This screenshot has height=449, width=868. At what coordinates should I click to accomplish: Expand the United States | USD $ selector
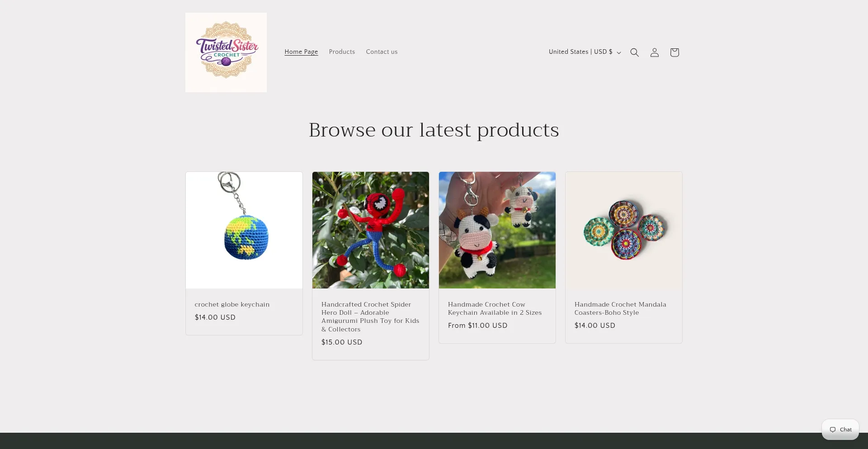click(x=585, y=52)
